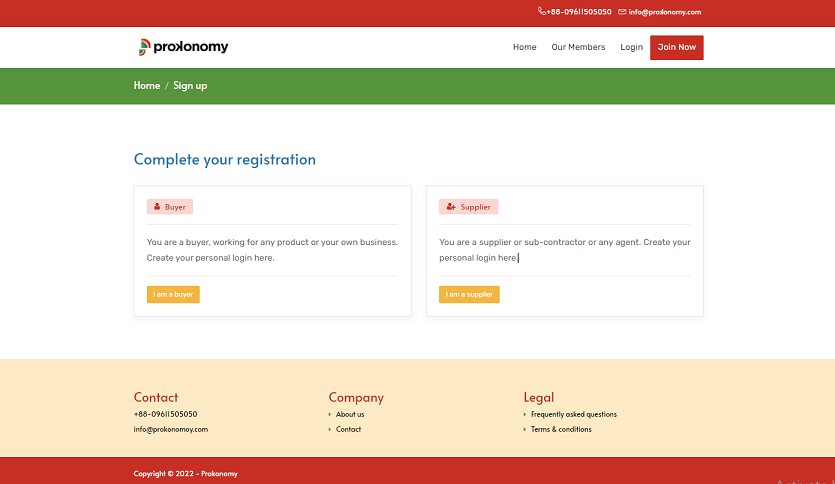
Task: Click the arrow bullet beside Terms & conditions
Action: pos(525,429)
